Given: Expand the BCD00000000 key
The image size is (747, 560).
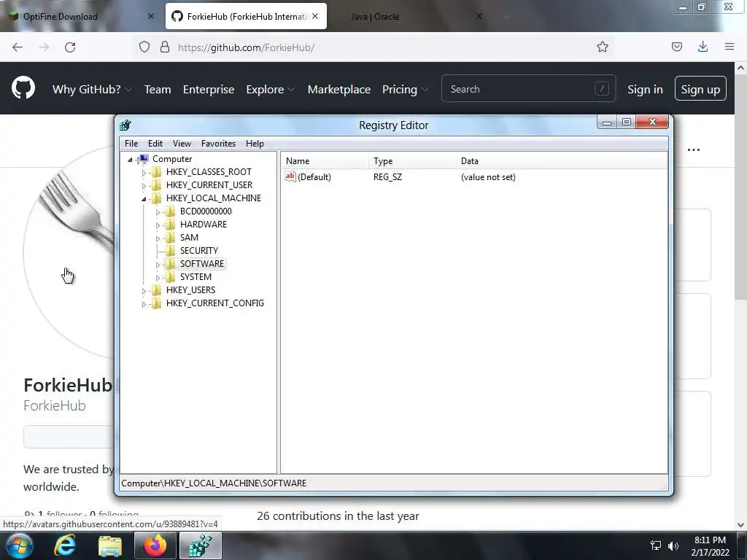Looking at the screenshot, I should (x=158, y=212).
